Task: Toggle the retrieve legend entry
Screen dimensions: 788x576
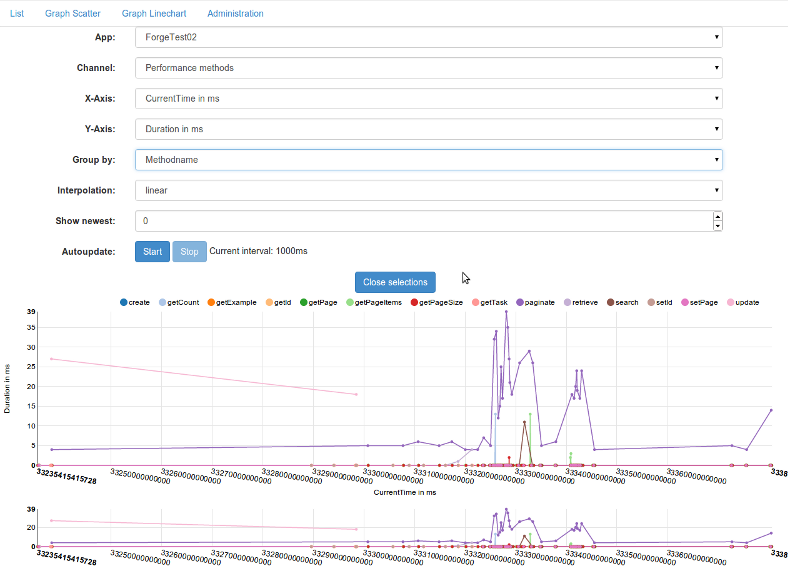Action: tap(581, 303)
